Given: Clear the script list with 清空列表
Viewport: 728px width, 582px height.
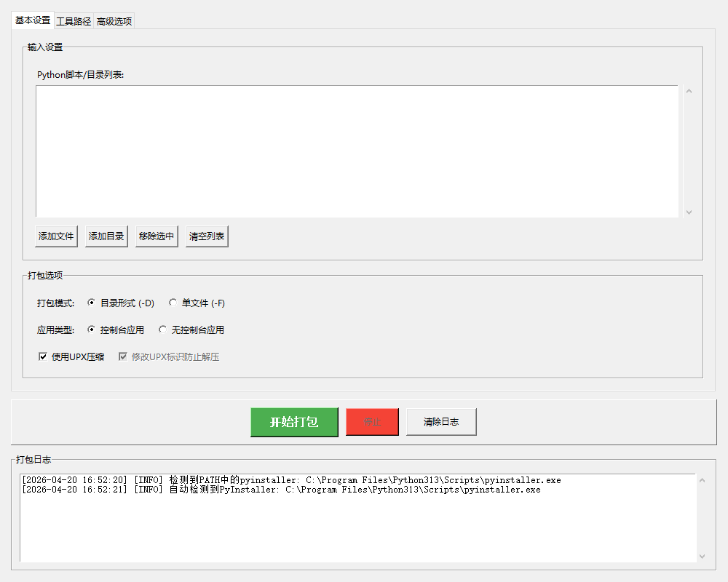Looking at the screenshot, I should (206, 235).
